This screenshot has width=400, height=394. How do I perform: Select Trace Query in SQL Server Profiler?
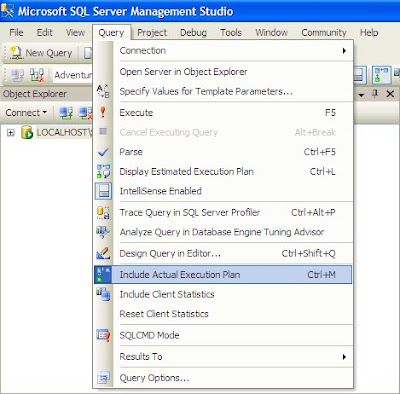(x=223, y=212)
